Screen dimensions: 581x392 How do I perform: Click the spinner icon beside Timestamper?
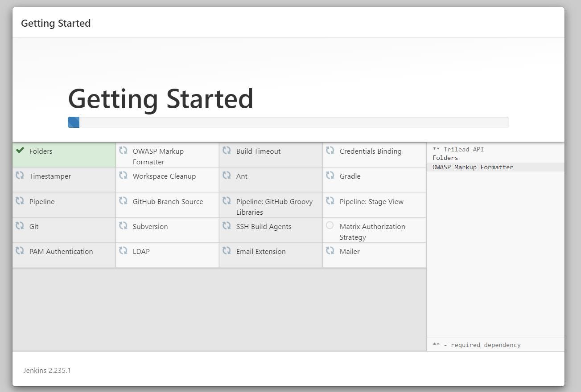click(20, 176)
